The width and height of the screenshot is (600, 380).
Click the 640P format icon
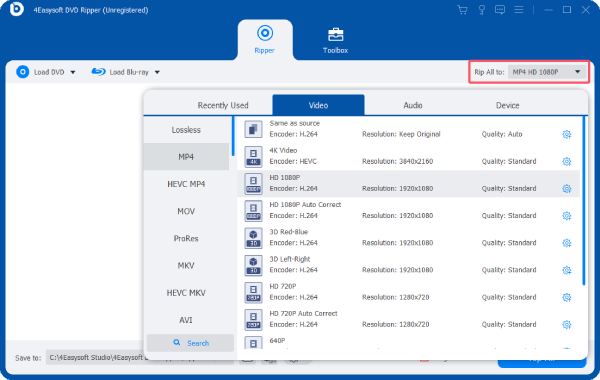[253, 343]
